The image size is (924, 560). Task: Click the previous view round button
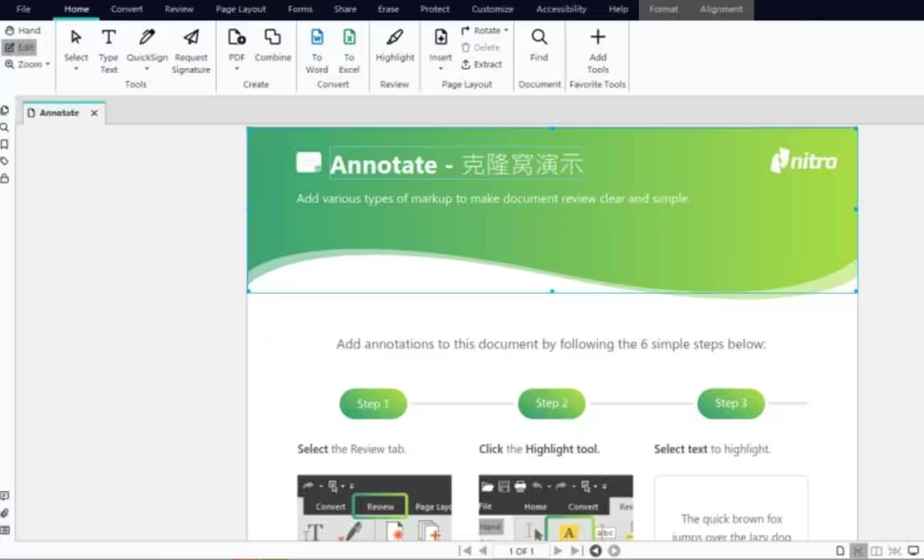(x=596, y=550)
